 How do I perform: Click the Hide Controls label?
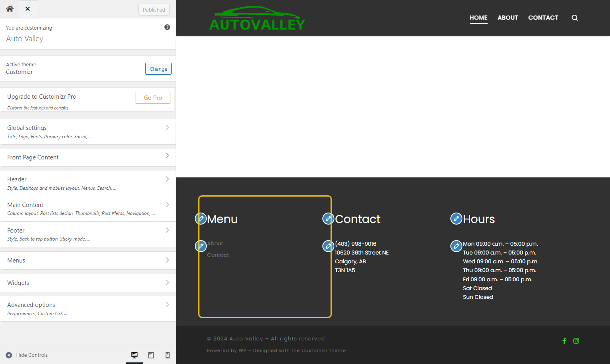coord(32,355)
